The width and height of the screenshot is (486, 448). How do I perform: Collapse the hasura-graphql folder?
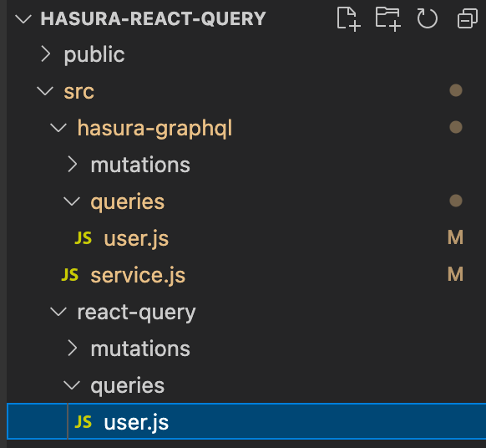pyautogui.click(x=58, y=128)
